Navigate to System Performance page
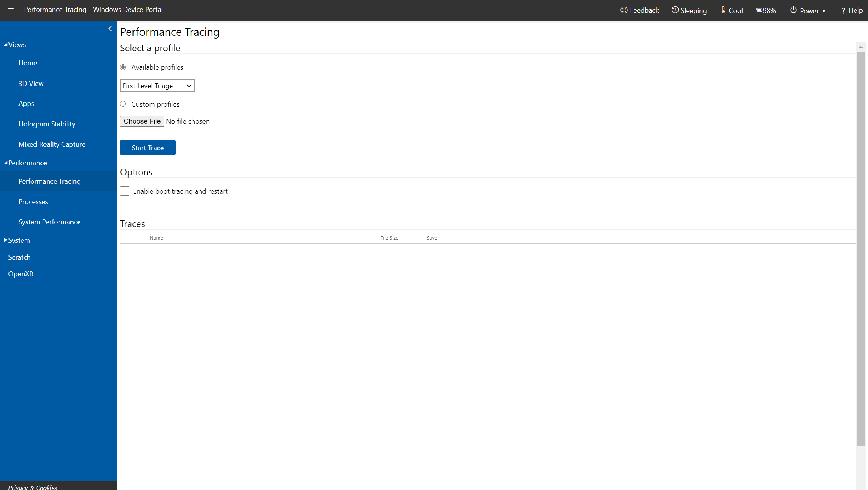Viewport: 868px width, 490px height. point(50,222)
